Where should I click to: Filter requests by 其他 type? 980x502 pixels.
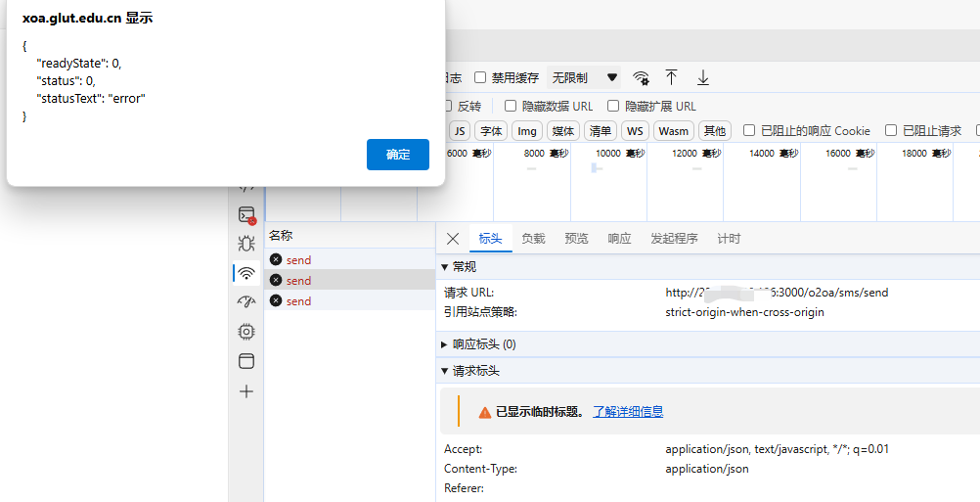pyautogui.click(x=714, y=131)
